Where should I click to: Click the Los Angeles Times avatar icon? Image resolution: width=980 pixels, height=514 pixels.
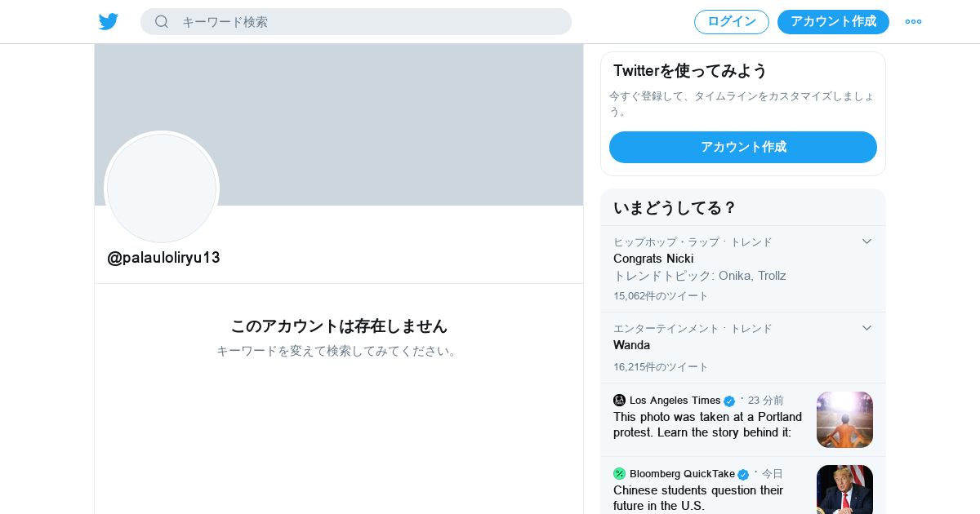tap(619, 400)
